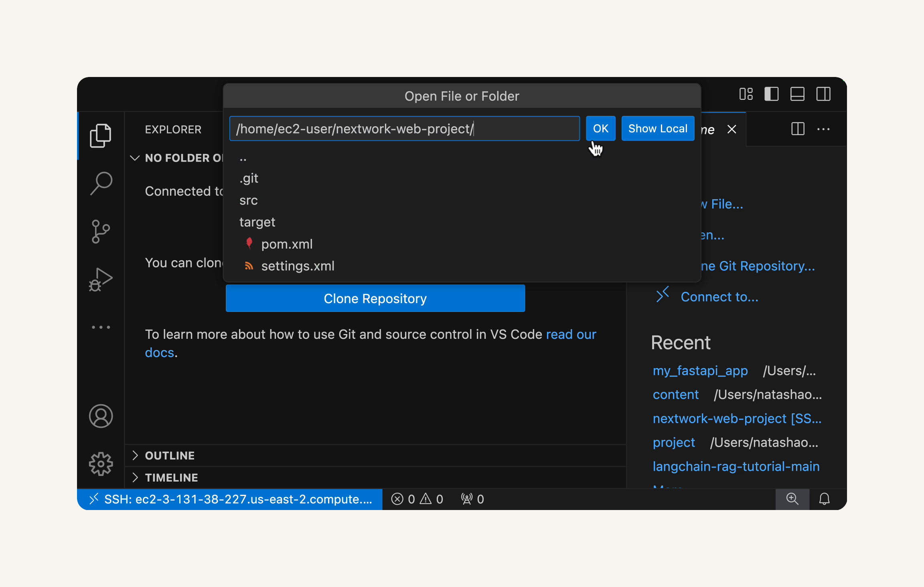924x587 pixels.
Task: Open the Accounts menu icon
Action: 101,416
